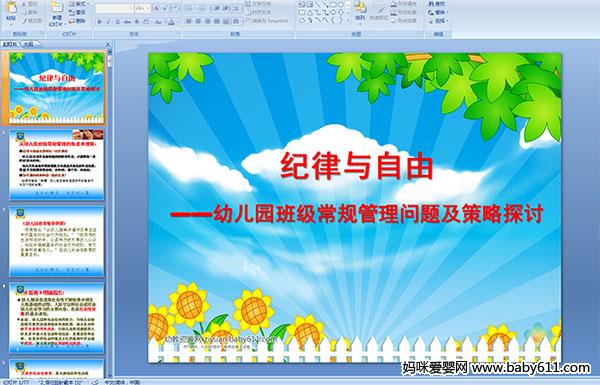
Task: Toggle underline formatting
Action: [x=118, y=22]
